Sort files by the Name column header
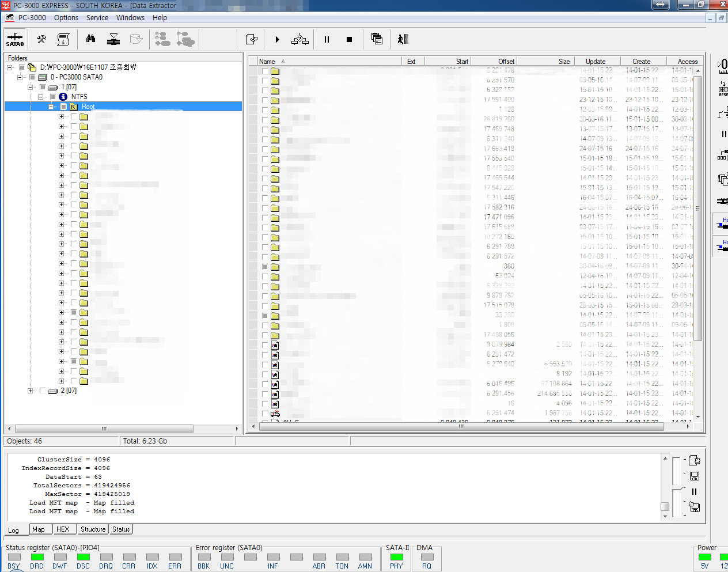728x572 pixels. (329, 62)
